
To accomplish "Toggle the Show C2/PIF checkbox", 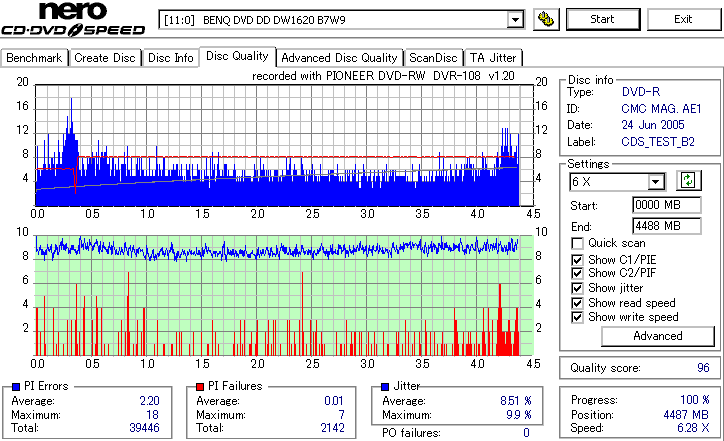I will 577,273.
